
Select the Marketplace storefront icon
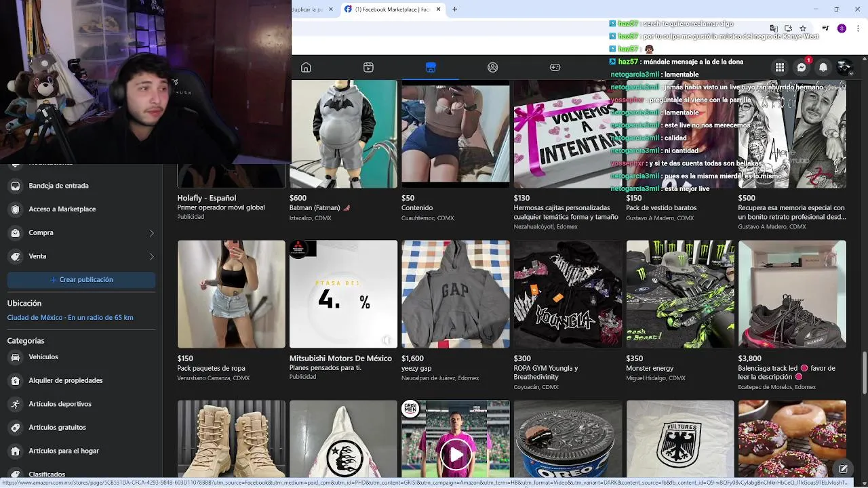(x=431, y=67)
